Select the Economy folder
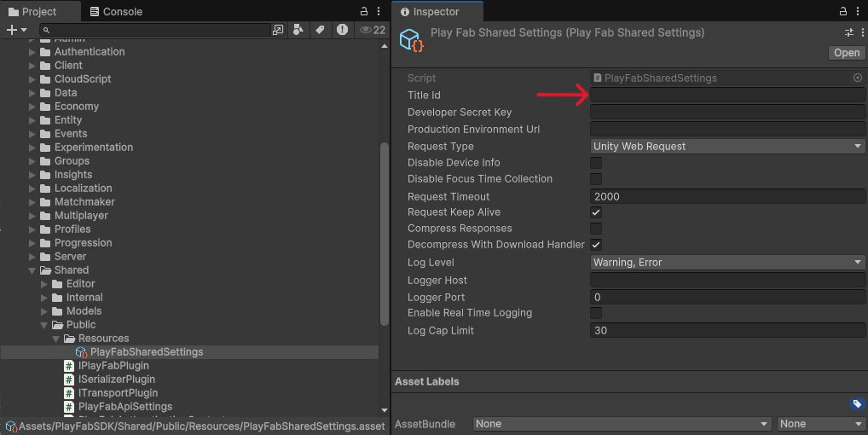Viewport: 868px width, 435px height. (x=77, y=107)
